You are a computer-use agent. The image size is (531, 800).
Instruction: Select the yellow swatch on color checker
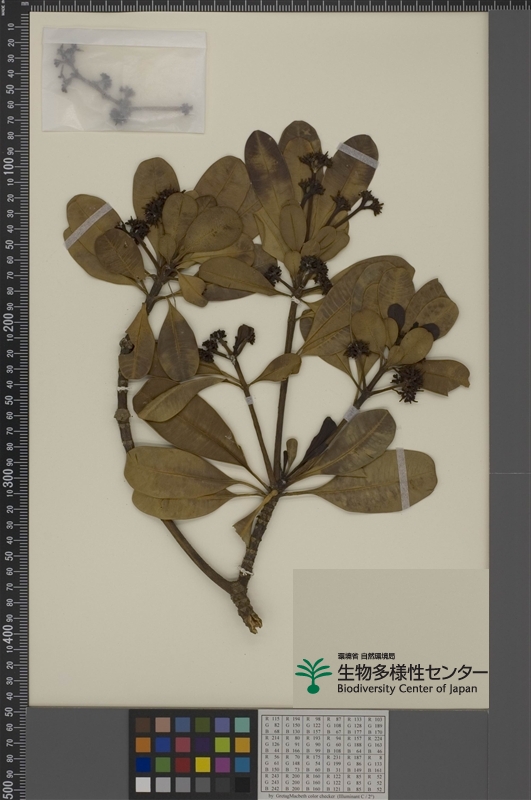click(x=203, y=764)
